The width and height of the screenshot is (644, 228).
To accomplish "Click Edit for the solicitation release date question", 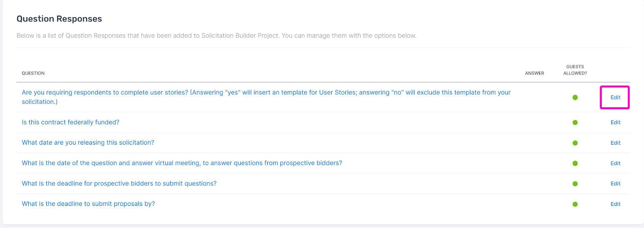I will point(615,143).
